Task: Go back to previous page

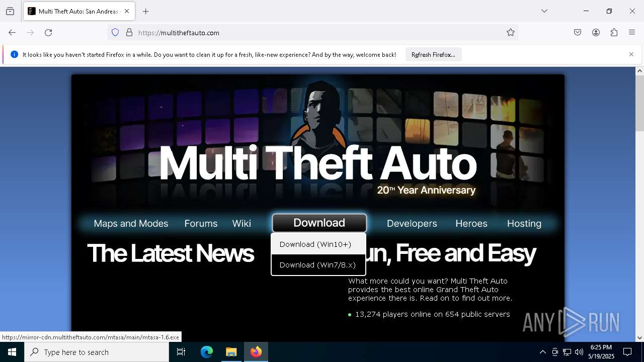Action: pyautogui.click(x=12, y=33)
